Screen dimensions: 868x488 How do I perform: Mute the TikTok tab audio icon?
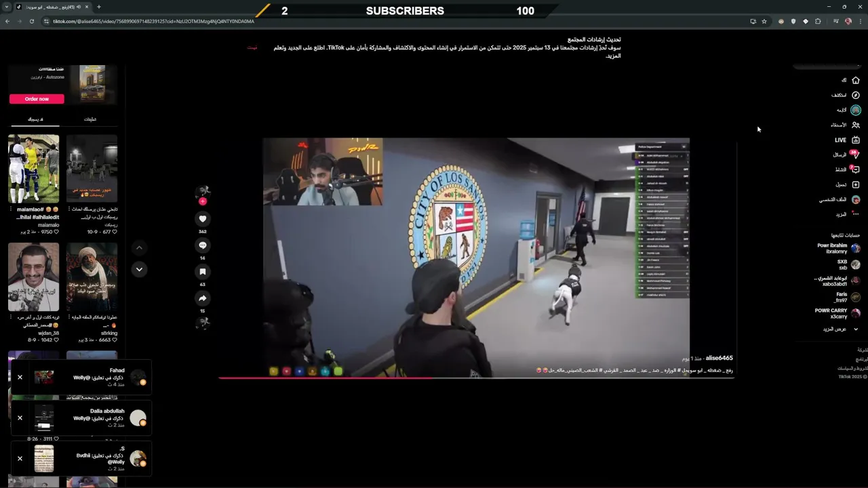[x=79, y=7]
